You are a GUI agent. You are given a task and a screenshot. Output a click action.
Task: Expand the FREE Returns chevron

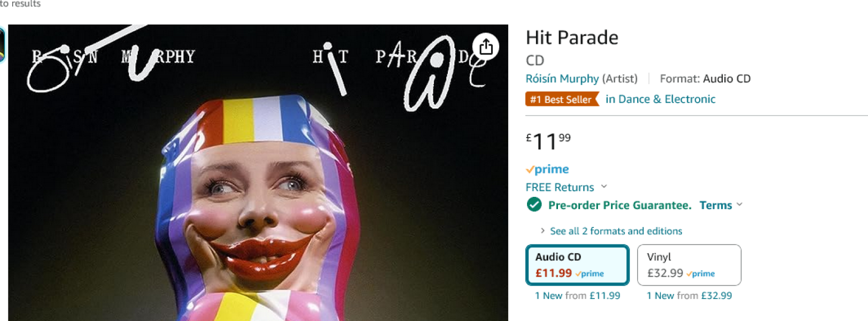[604, 187]
